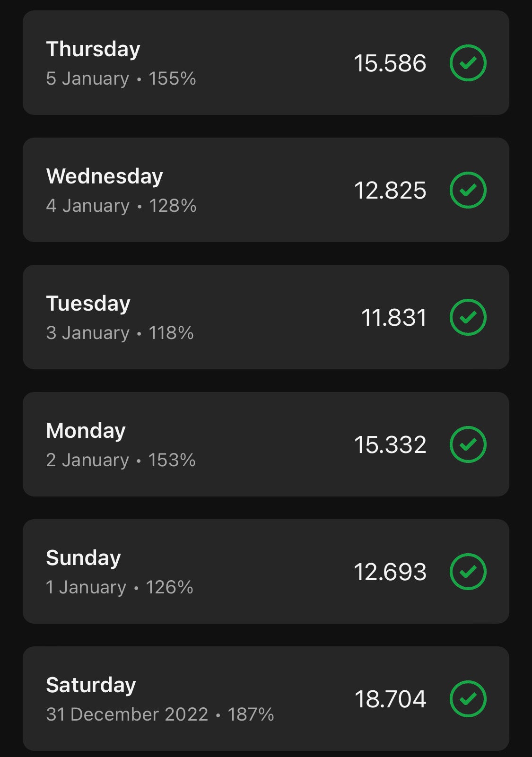Screen dimensions: 532x757
Task: Click the green checkmark icon for Wednesday
Action: [468, 190]
